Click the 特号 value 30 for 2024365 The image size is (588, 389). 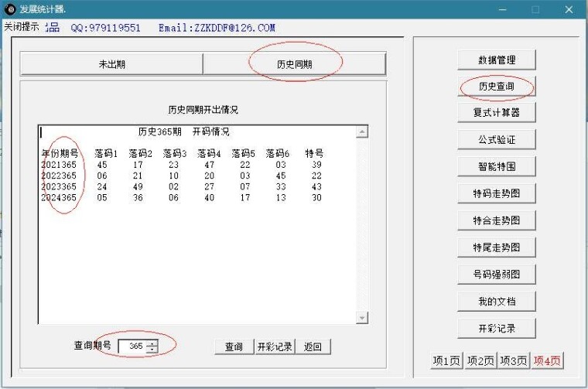click(x=317, y=197)
